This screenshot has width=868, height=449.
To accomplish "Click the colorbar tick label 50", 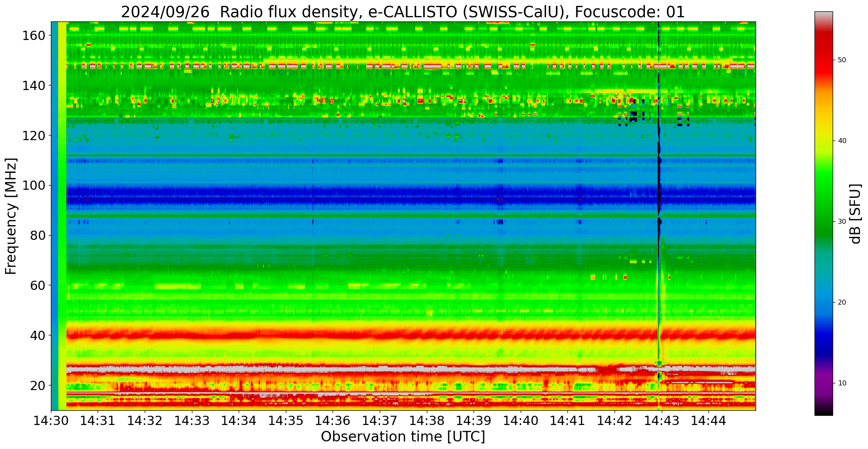I will 842,60.
